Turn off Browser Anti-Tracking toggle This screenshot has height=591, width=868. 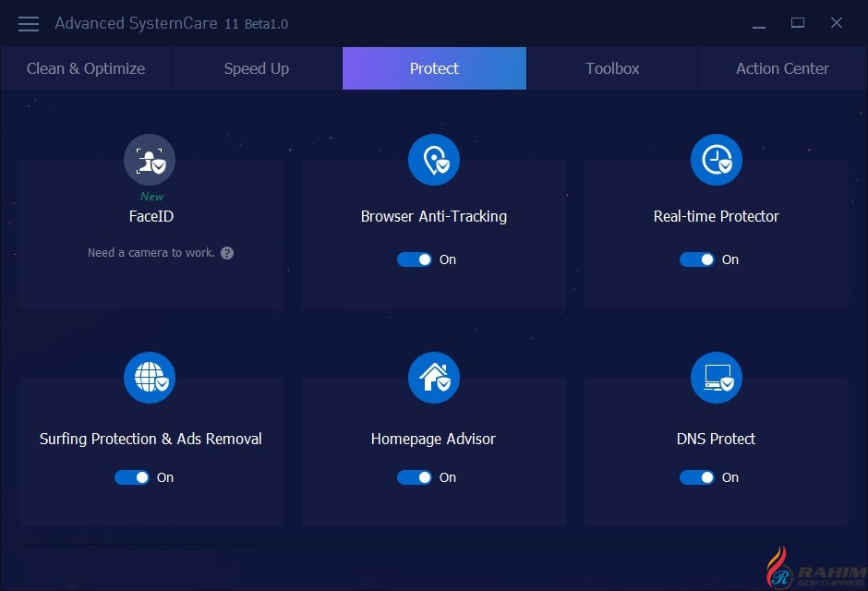tap(415, 259)
